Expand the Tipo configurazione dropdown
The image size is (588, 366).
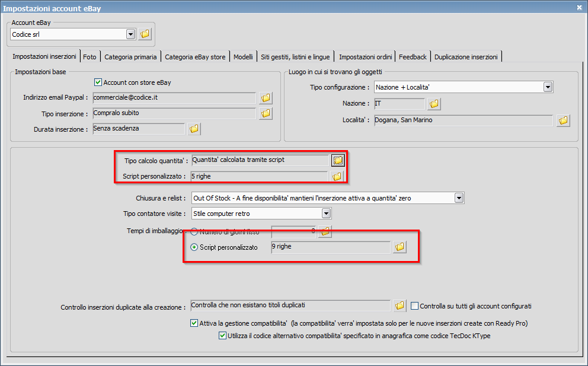(x=548, y=87)
